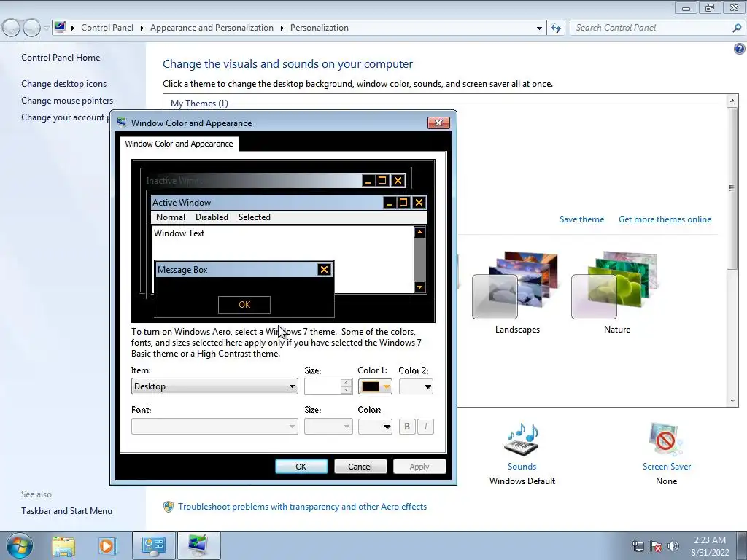Click Action Center flag tray icon
Image resolution: width=747 pixels, height=560 pixels.
point(656,546)
